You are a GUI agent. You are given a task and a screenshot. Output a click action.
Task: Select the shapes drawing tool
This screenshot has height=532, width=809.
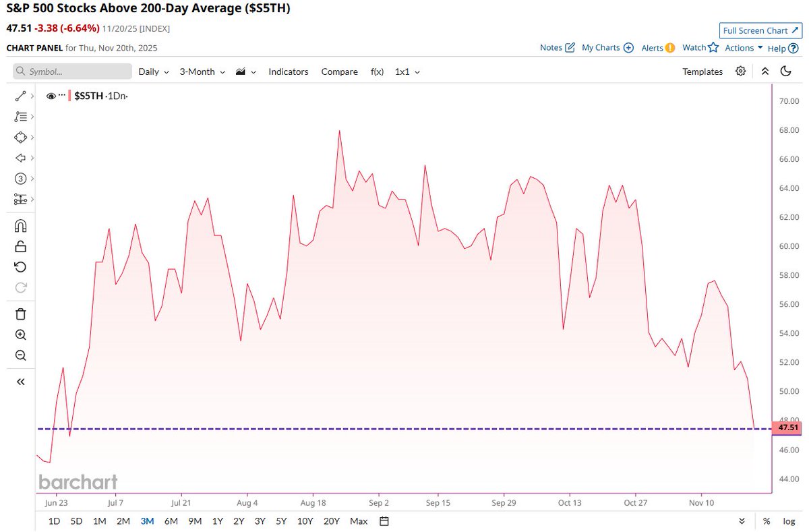point(20,138)
